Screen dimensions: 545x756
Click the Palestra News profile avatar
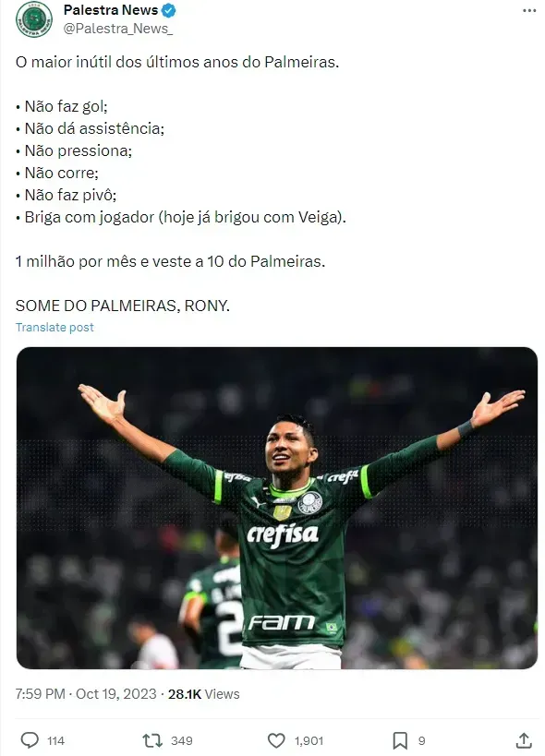click(34, 19)
